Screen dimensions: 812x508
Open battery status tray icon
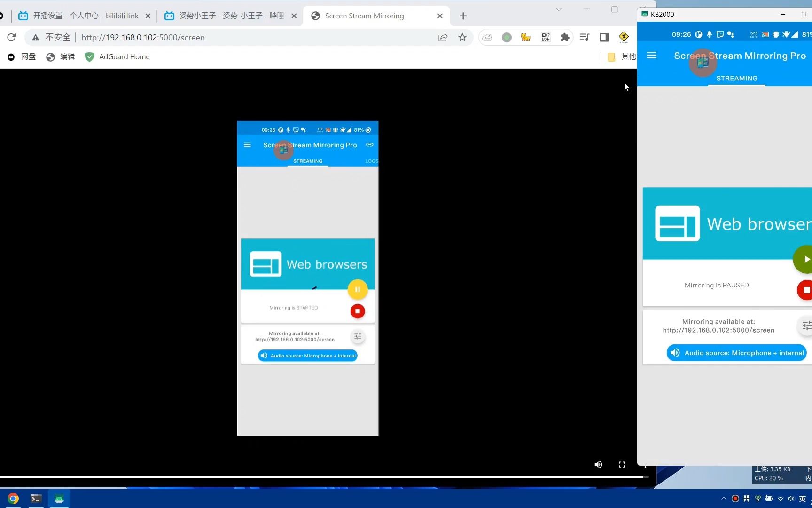pos(769,499)
